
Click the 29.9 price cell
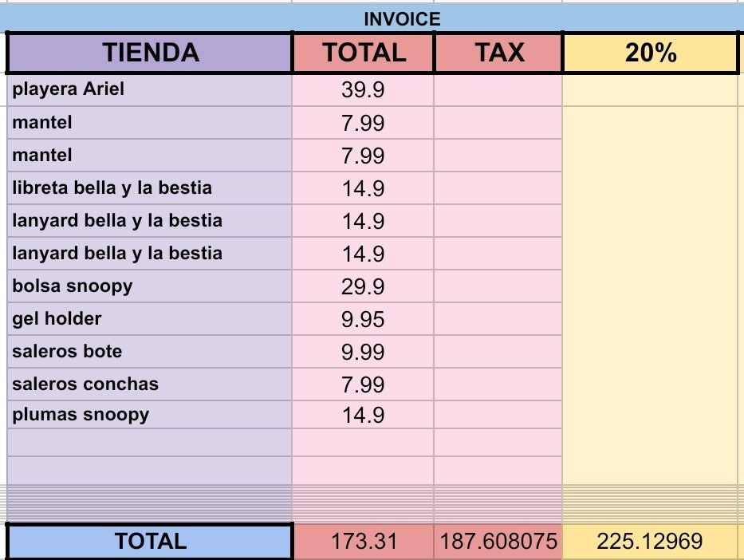tap(364, 286)
